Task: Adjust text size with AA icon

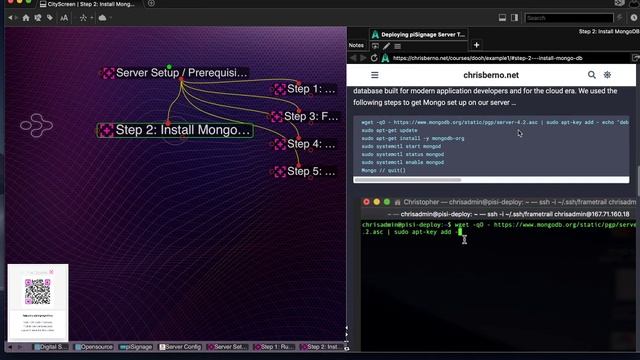Action: 64,18
